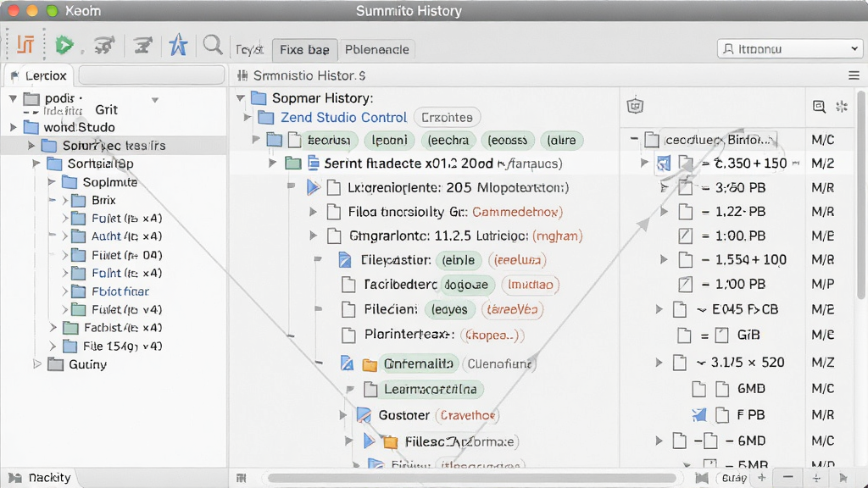This screenshot has height=488, width=868.
Task: Click the orange icon in the toolbar
Action: [25, 45]
